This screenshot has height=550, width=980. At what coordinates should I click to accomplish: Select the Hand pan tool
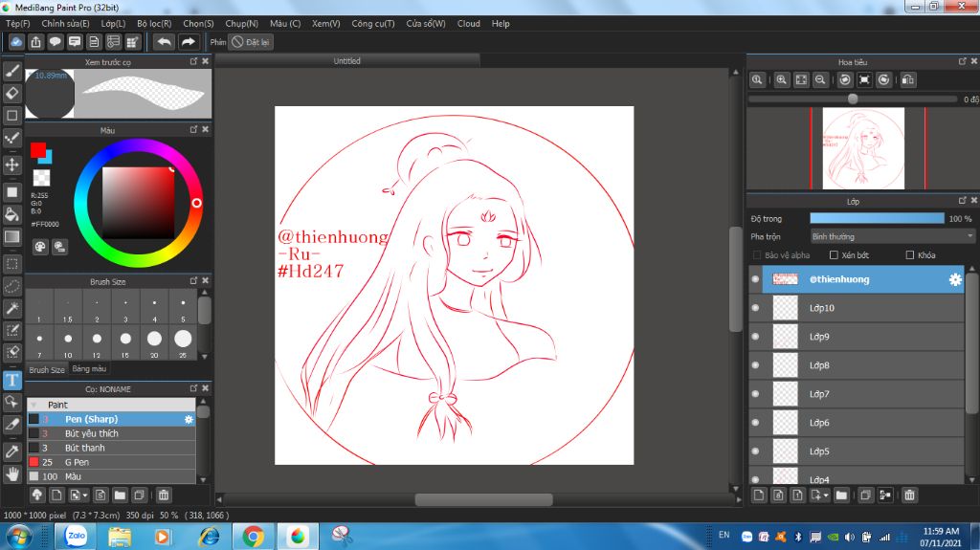tap(11, 473)
